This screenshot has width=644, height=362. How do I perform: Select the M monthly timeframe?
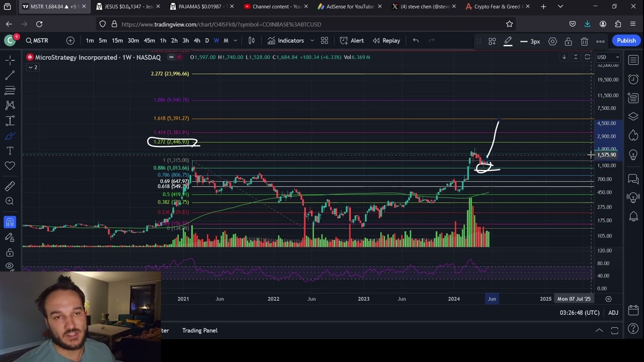226,41
